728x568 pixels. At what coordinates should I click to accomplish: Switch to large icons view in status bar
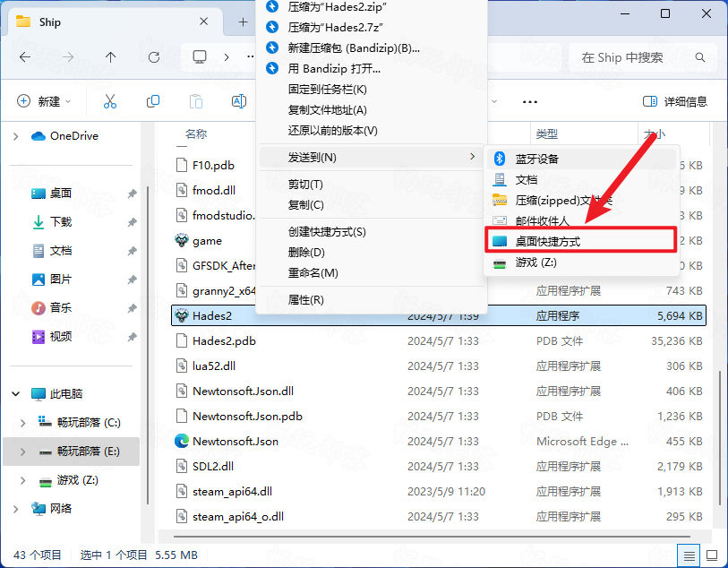(x=712, y=555)
